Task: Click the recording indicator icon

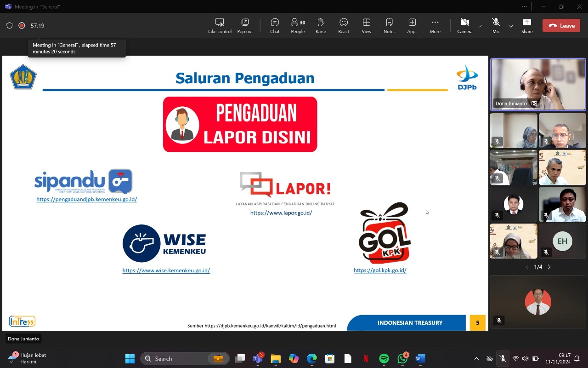Action: click(22, 26)
